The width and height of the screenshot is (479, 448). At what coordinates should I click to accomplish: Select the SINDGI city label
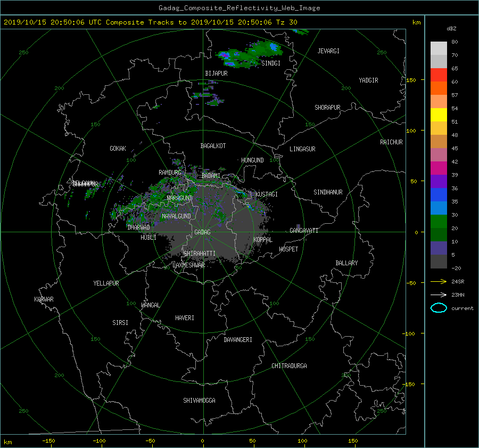pos(271,63)
